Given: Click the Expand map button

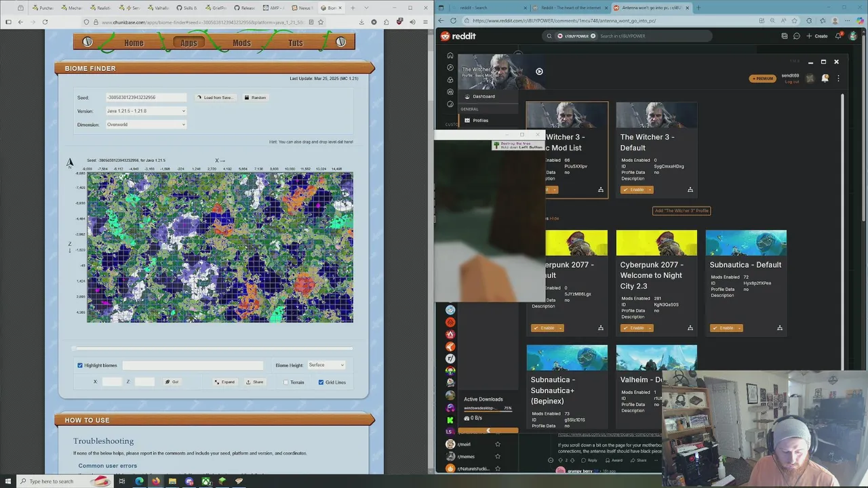Looking at the screenshot, I should [224, 382].
